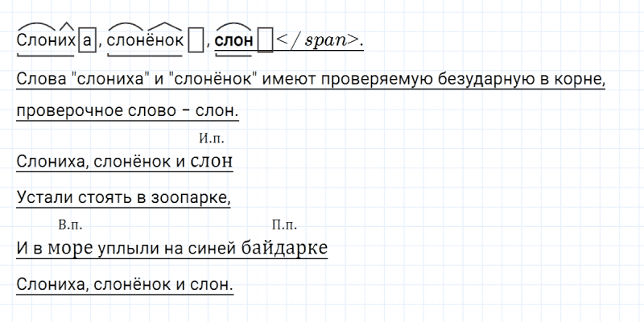Click the empty ending box after слонёнок
This screenshot has height=322, width=644.
point(195,39)
